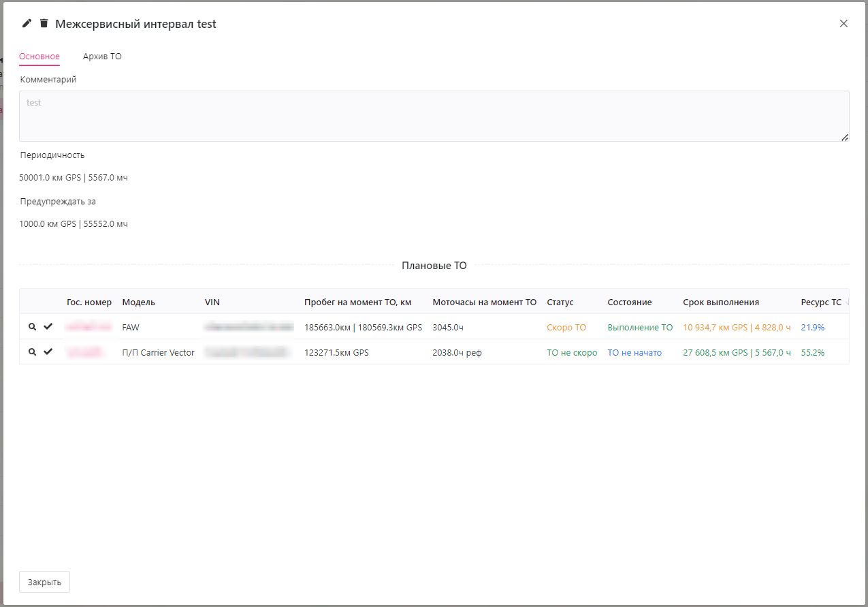Click the Модель column header
The image size is (868, 607).
point(139,302)
